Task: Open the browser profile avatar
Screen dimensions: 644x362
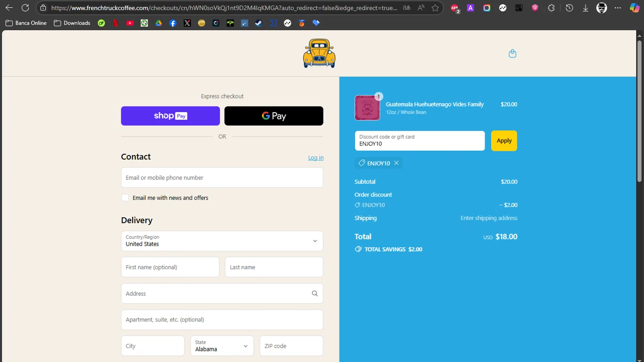Action: point(602,8)
